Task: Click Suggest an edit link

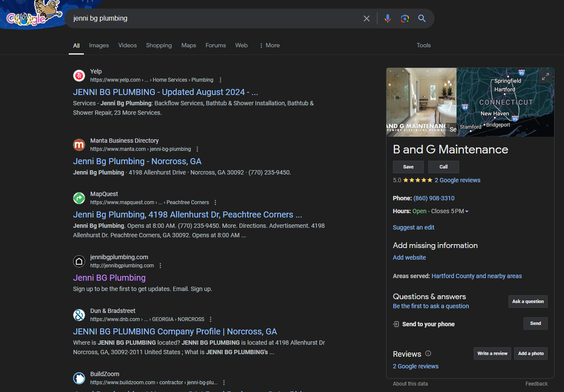Action: click(414, 227)
